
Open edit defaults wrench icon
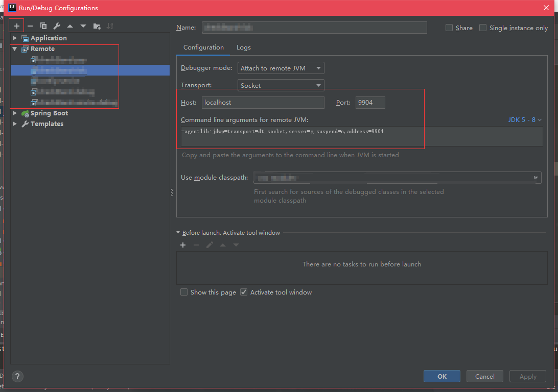tap(57, 26)
